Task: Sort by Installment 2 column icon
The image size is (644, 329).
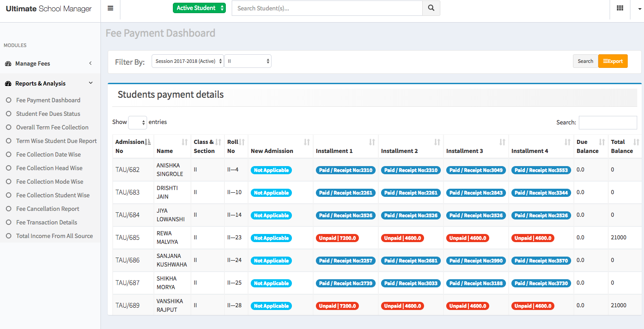Action: [x=437, y=142]
